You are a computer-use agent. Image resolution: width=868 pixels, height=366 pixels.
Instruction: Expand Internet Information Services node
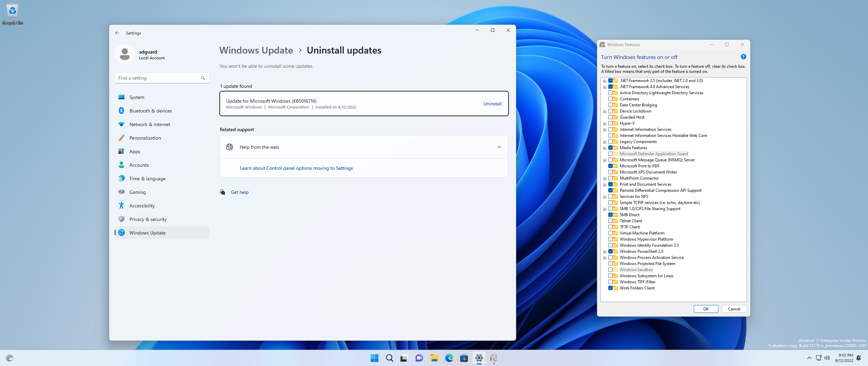[x=605, y=130]
